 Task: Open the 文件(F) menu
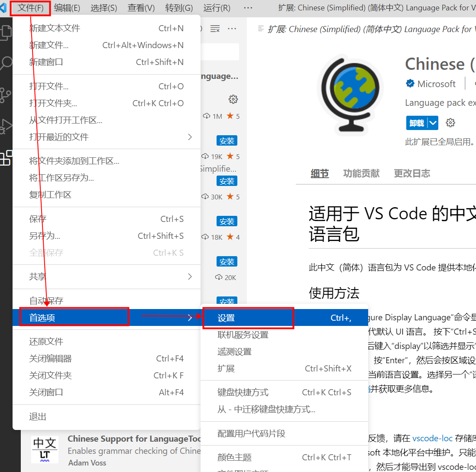(x=30, y=8)
